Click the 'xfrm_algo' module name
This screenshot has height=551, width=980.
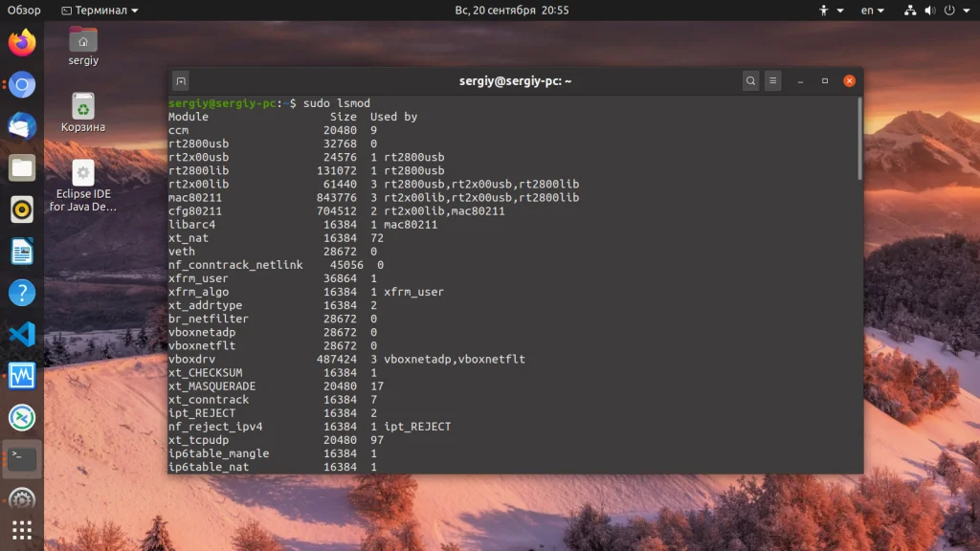(x=199, y=292)
